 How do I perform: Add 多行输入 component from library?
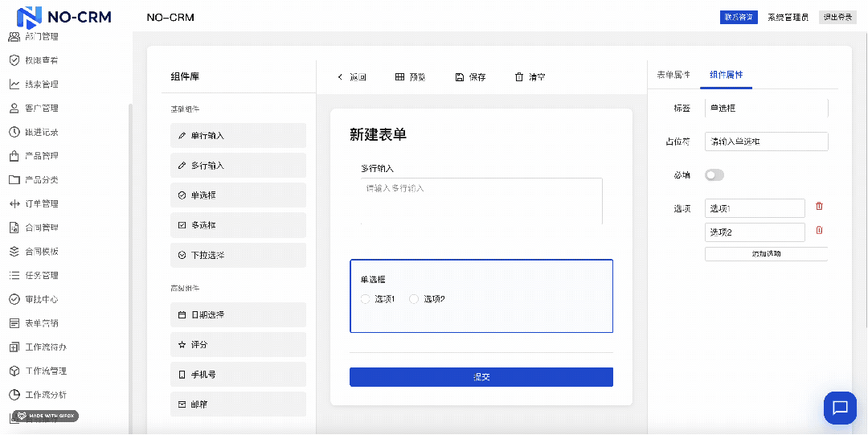point(238,165)
